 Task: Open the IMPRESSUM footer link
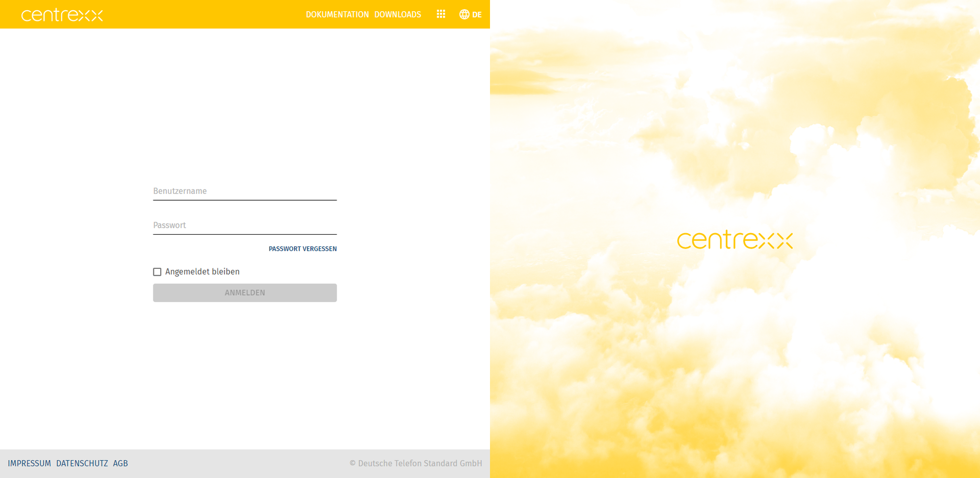pyautogui.click(x=29, y=463)
